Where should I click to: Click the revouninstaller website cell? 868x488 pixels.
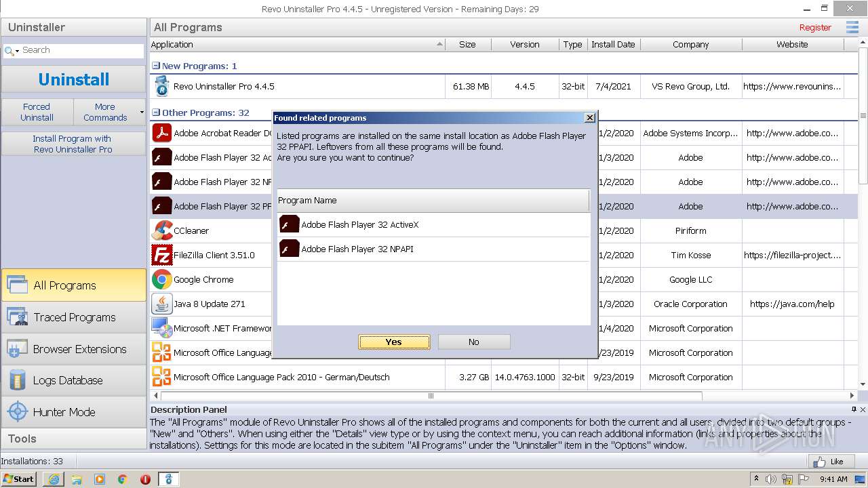[792, 86]
